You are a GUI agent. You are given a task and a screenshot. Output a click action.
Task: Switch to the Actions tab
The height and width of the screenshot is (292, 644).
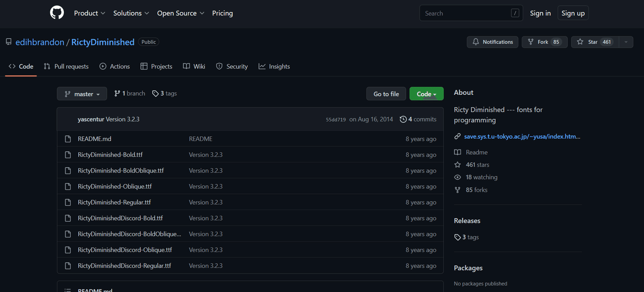pos(114,66)
